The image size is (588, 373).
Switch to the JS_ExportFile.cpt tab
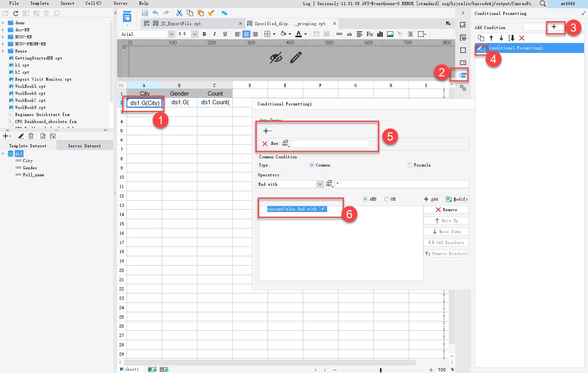(x=180, y=23)
